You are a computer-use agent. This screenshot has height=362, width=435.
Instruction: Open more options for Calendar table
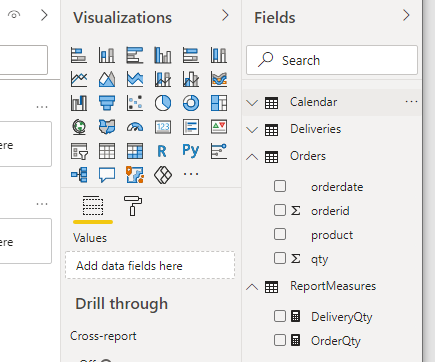(x=411, y=102)
